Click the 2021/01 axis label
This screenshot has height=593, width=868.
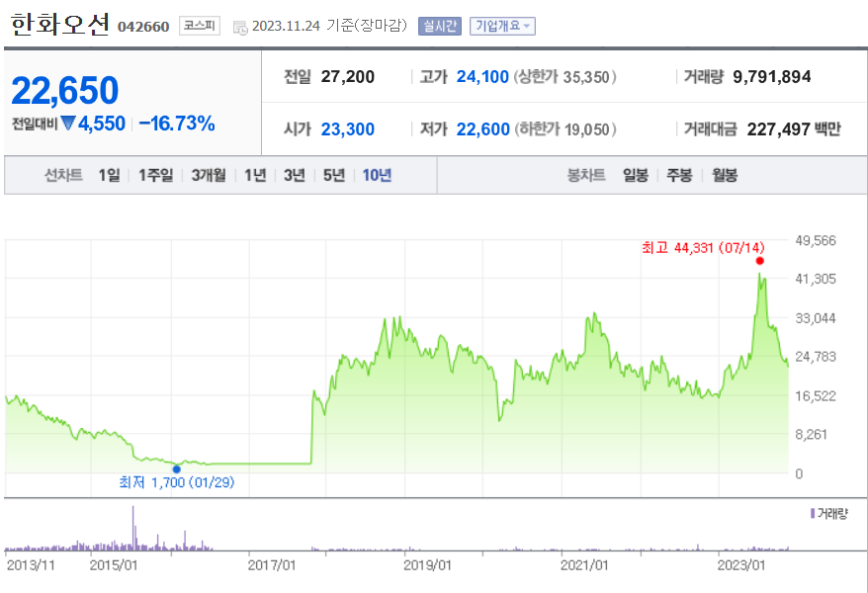(584, 565)
